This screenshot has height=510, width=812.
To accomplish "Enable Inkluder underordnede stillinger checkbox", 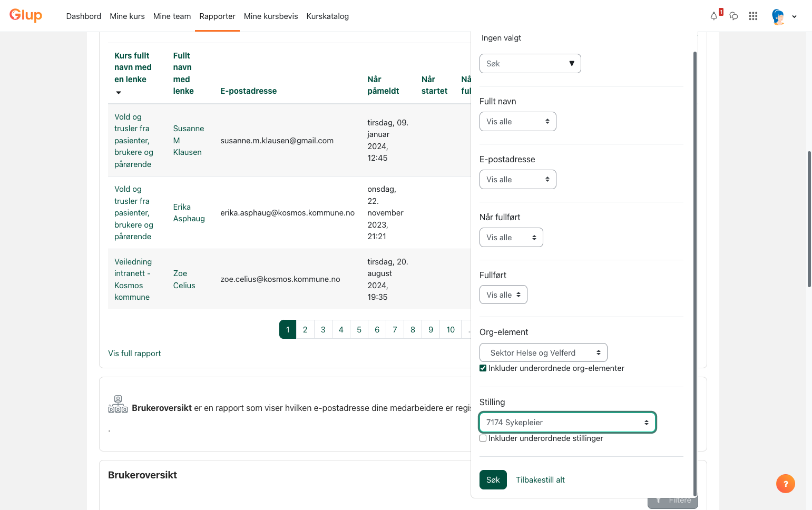I will (x=483, y=438).
